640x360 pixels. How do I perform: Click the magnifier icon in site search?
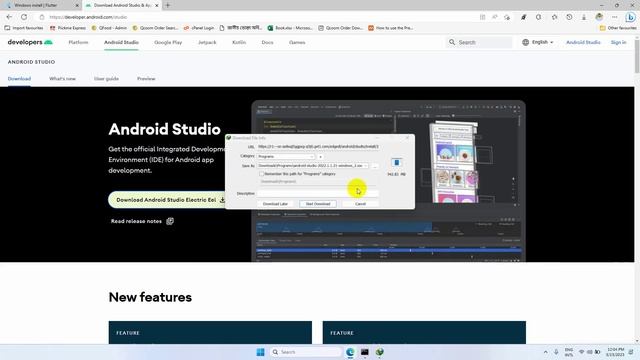click(x=452, y=42)
